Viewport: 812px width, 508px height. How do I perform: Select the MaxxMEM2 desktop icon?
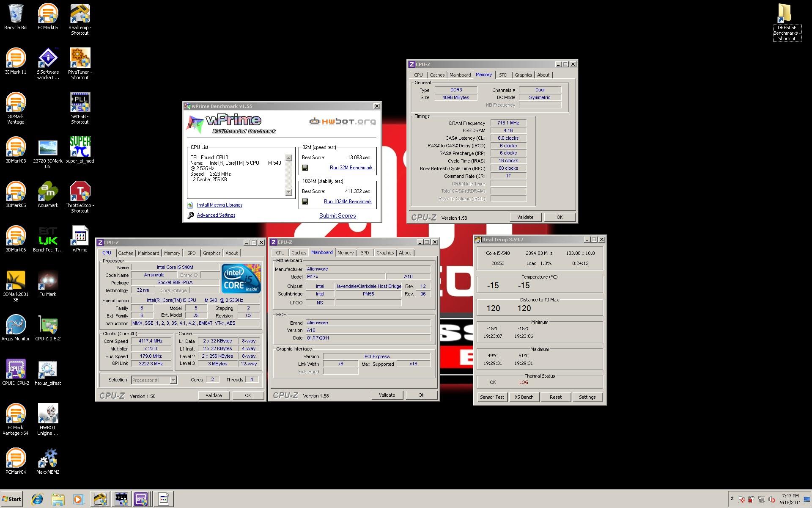(x=48, y=461)
